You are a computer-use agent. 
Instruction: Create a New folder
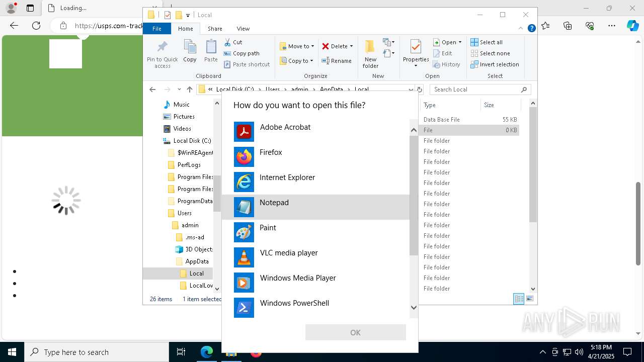click(370, 54)
